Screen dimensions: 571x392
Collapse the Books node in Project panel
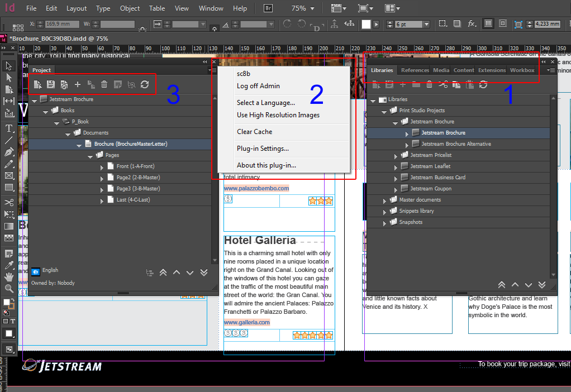click(45, 111)
